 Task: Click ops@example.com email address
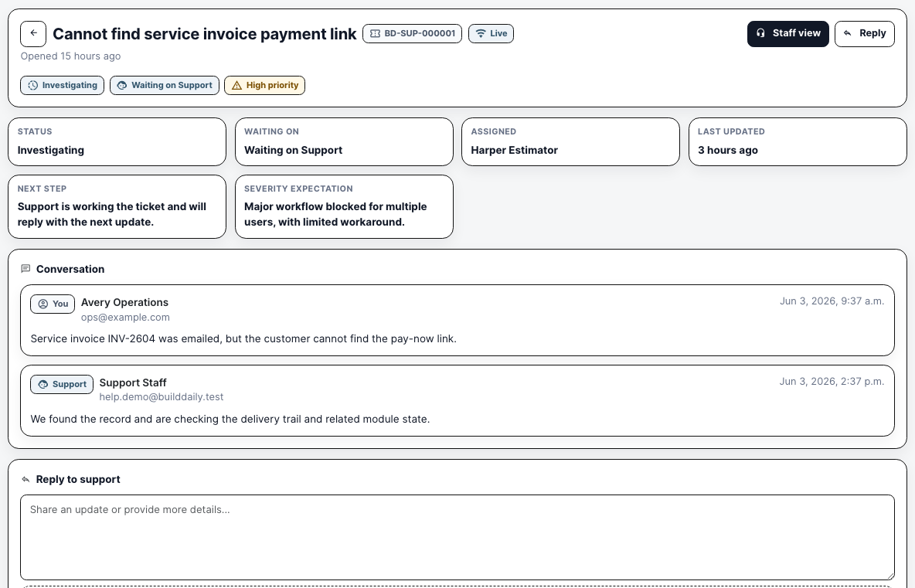[125, 318]
